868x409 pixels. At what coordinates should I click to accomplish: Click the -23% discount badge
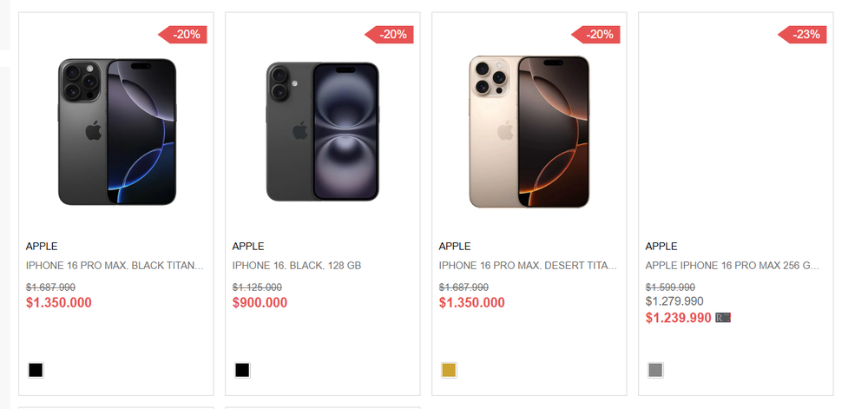802,35
